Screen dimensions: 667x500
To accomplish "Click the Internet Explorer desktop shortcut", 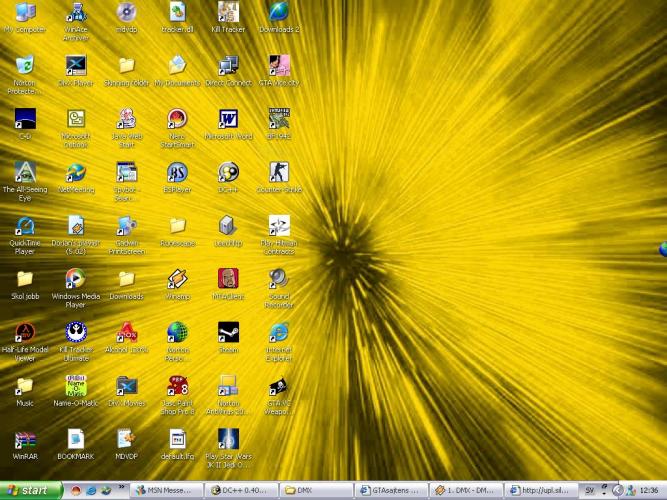I will [x=278, y=333].
